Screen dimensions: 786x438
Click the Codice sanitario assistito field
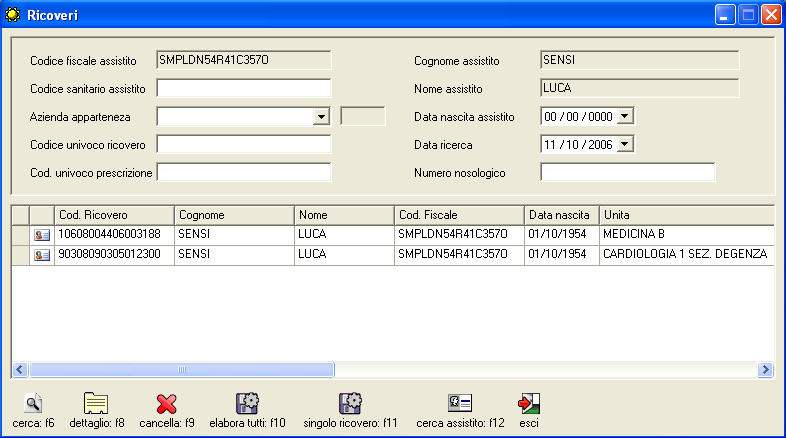(243, 88)
